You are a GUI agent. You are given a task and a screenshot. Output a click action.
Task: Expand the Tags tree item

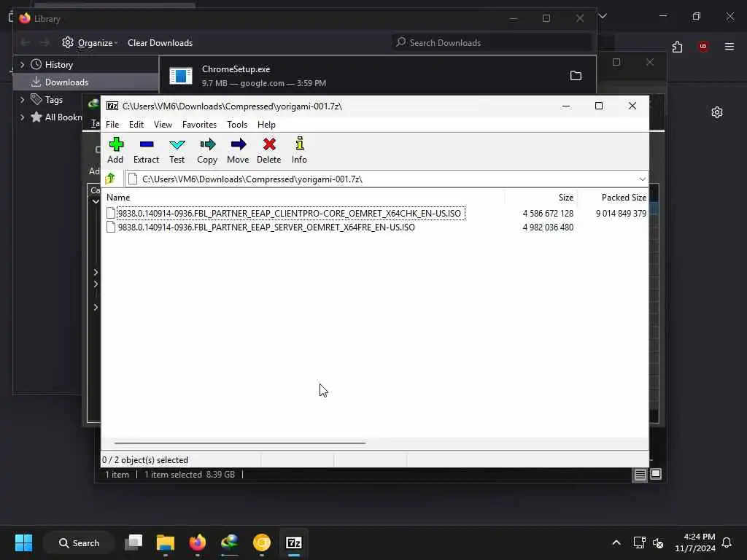[22, 99]
